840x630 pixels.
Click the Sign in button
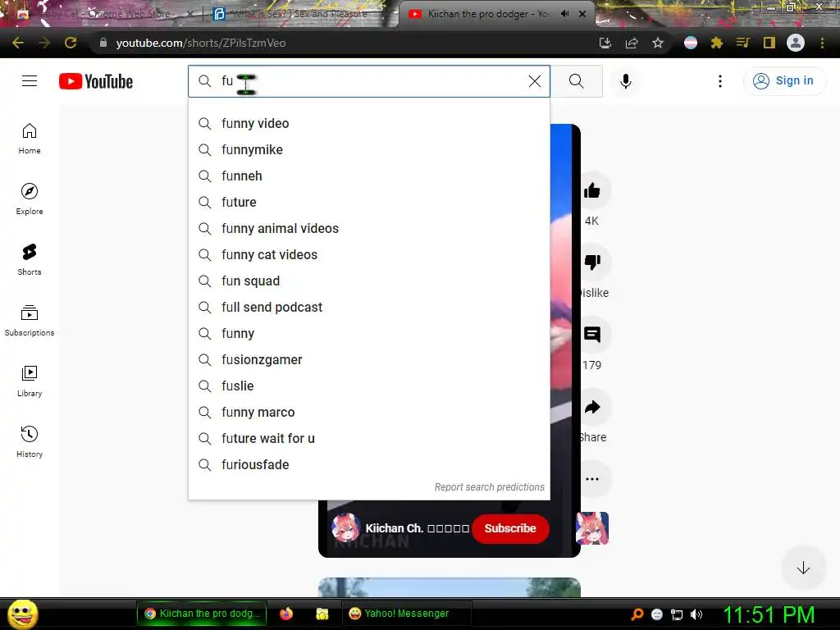coord(783,81)
